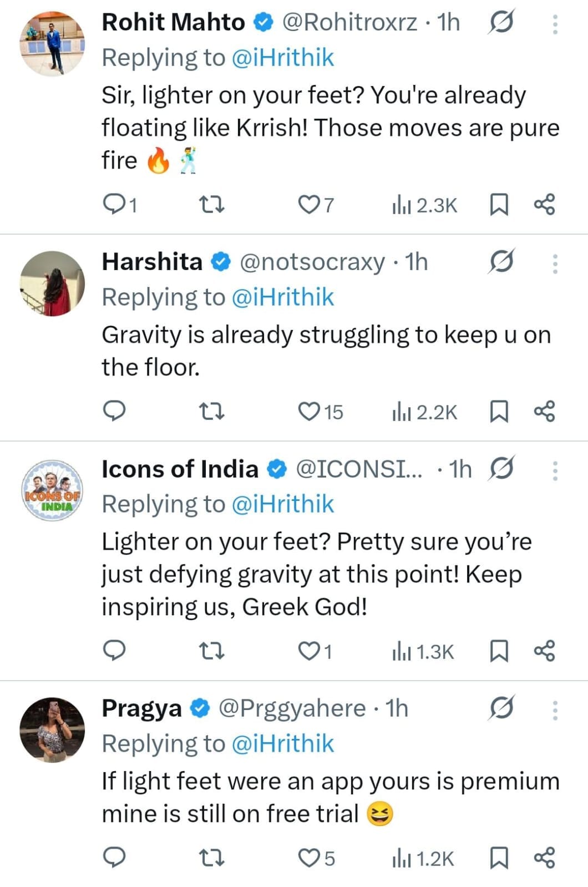Open Pragya's profile via her name
This screenshot has height=887, width=588.
(142, 708)
